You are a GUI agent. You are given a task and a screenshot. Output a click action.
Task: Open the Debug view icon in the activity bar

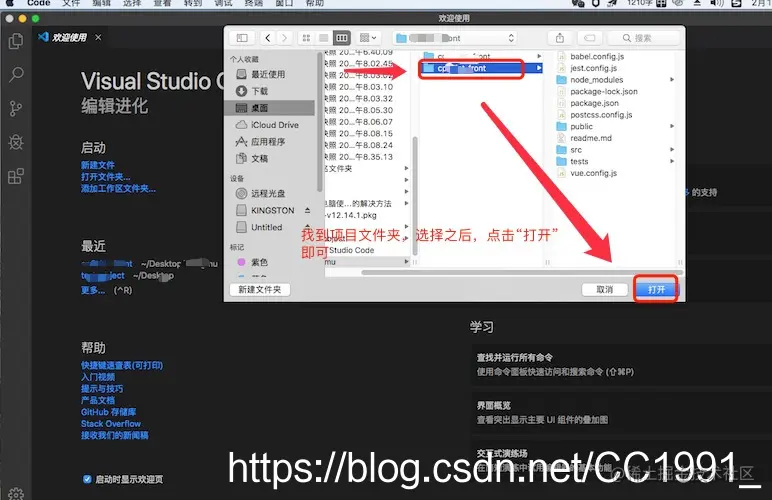point(16,142)
